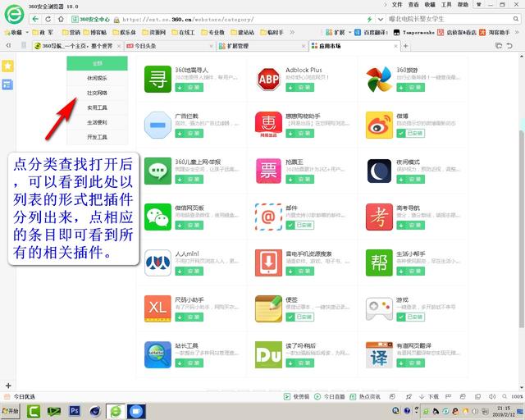Click the 100% zoom control
525x420 pixels.
[x=517, y=396]
